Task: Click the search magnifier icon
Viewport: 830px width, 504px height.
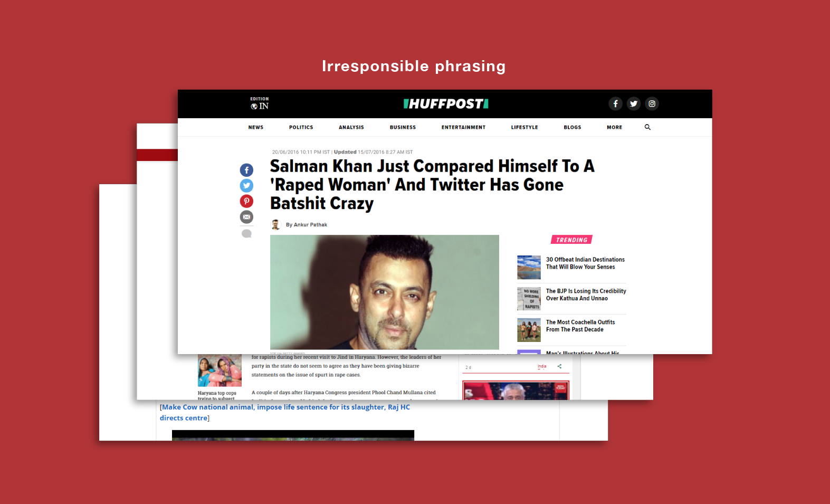Action: pyautogui.click(x=647, y=127)
